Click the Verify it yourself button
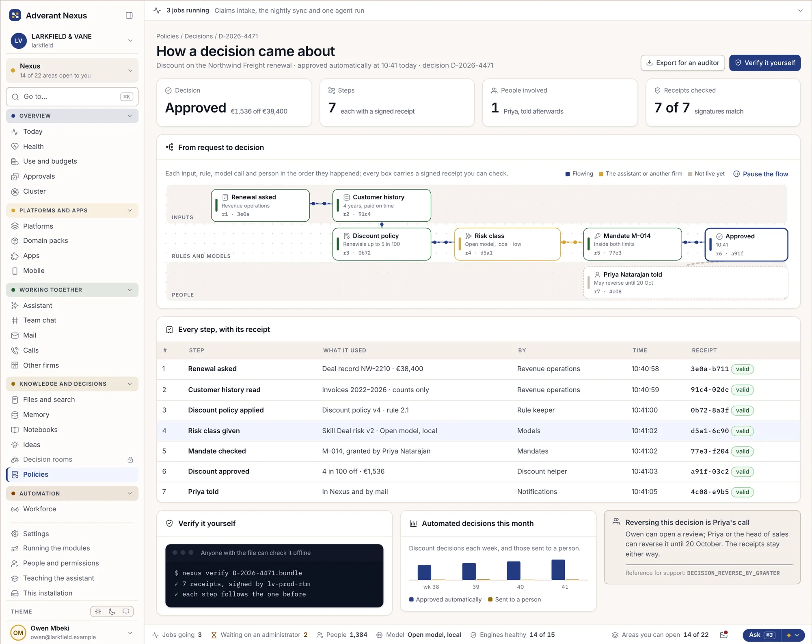This screenshot has height=644, width=812. [765, 63]
